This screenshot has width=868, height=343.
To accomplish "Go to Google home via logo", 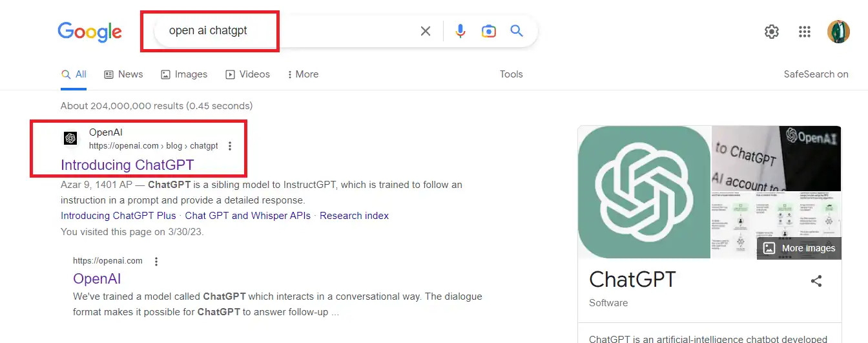I will pos(90,32).
